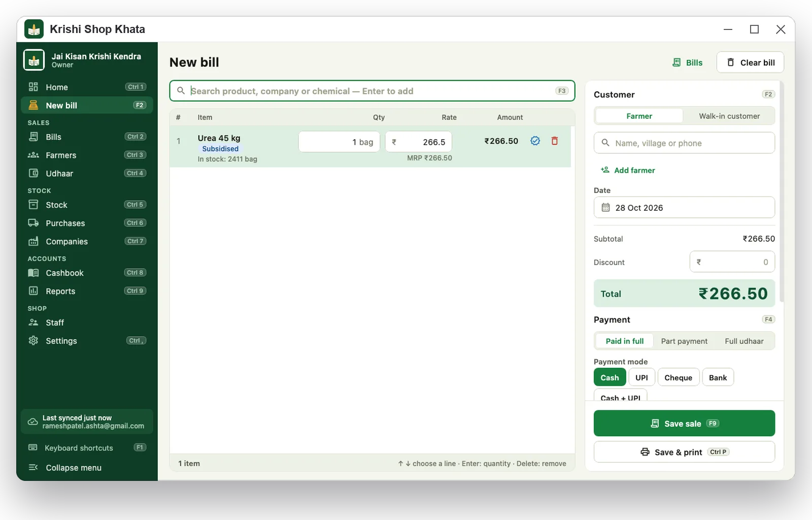
Task: Collapse the sidebar menu
Action: (x=87, y=468)
